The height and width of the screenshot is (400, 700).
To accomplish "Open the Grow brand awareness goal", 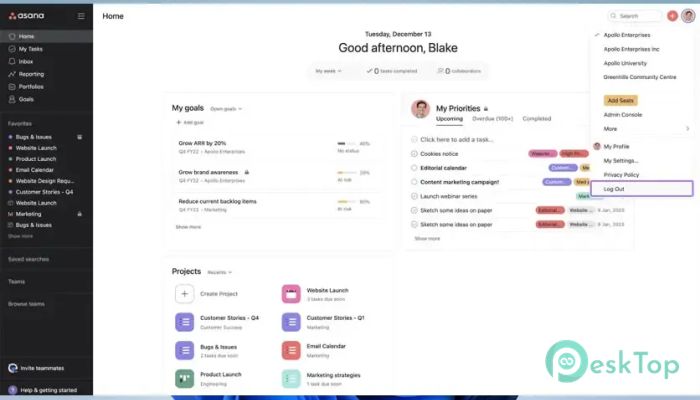I will 208,172.
